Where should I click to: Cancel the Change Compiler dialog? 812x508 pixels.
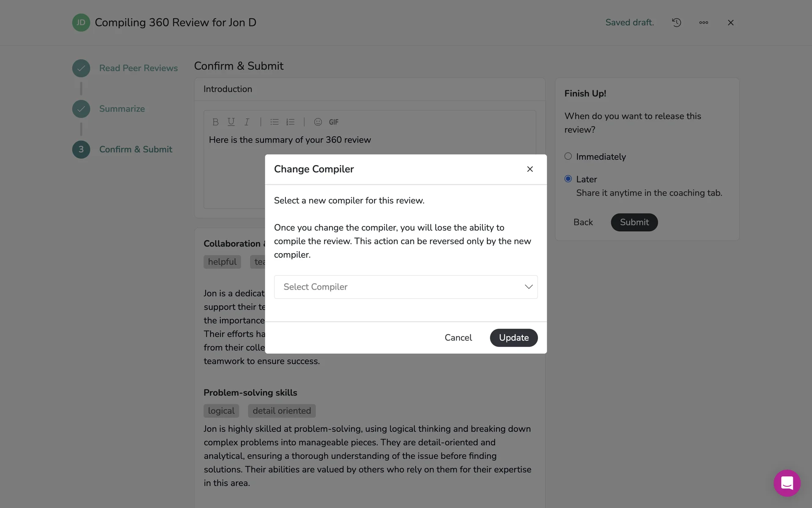(458, 338)
